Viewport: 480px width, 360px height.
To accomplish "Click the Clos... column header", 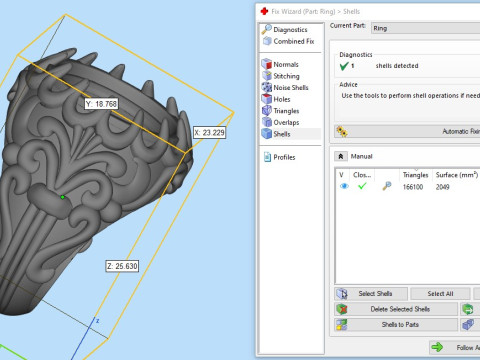I will click(362, 175).
